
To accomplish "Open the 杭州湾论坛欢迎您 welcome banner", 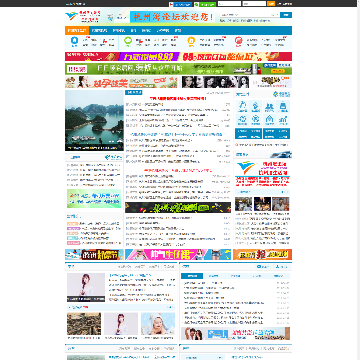I will 172,17.
